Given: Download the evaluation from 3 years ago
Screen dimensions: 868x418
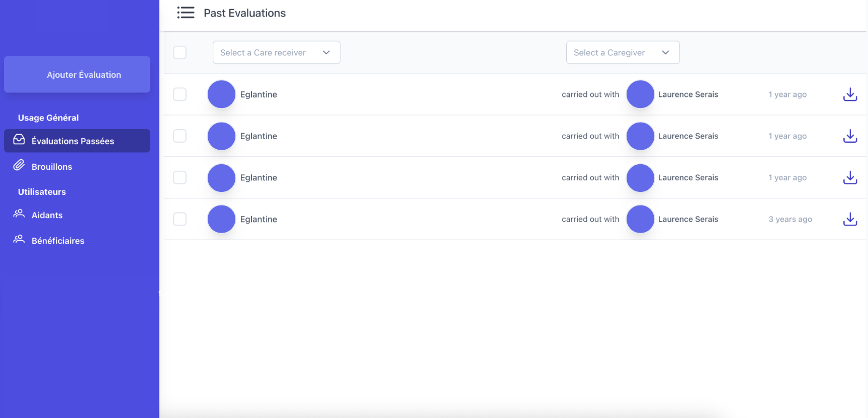Looking at the screenshot, I should (850, 219).
